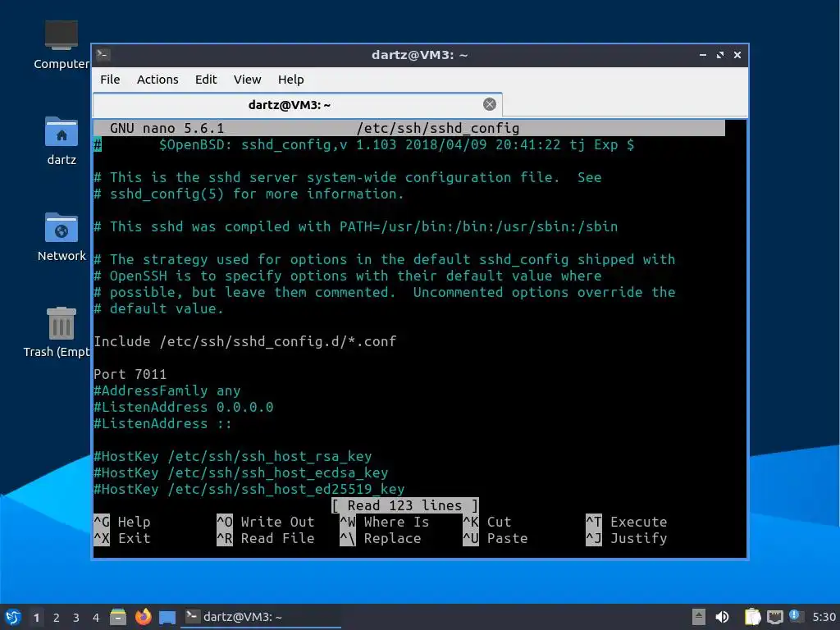The image size is (840, 630).
Task: Click the '^G Help' nano shortcut
Action: point(122,522)
